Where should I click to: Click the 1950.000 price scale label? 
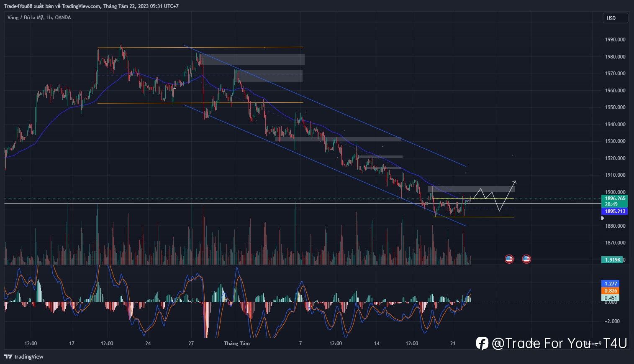point(615,107)
